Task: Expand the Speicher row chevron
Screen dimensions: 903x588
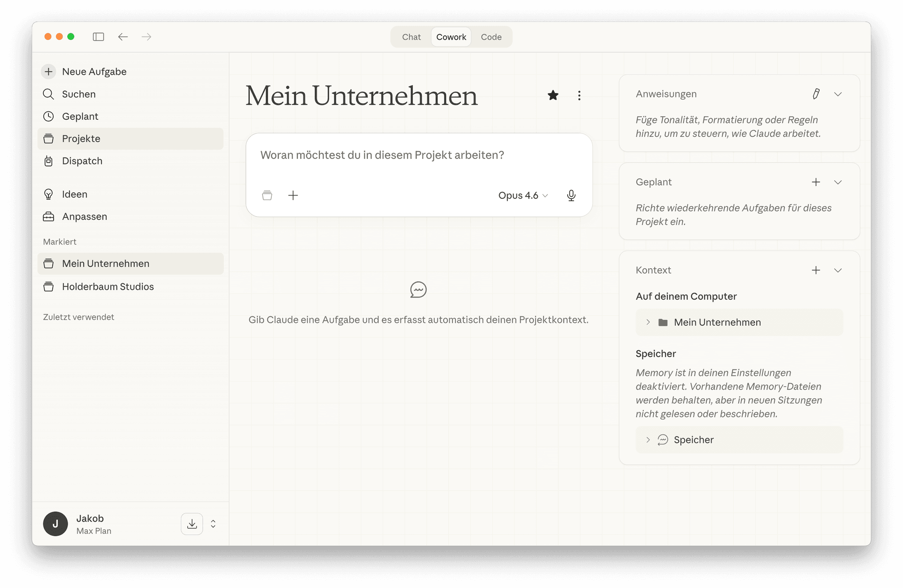Action: tap(648, 440)
